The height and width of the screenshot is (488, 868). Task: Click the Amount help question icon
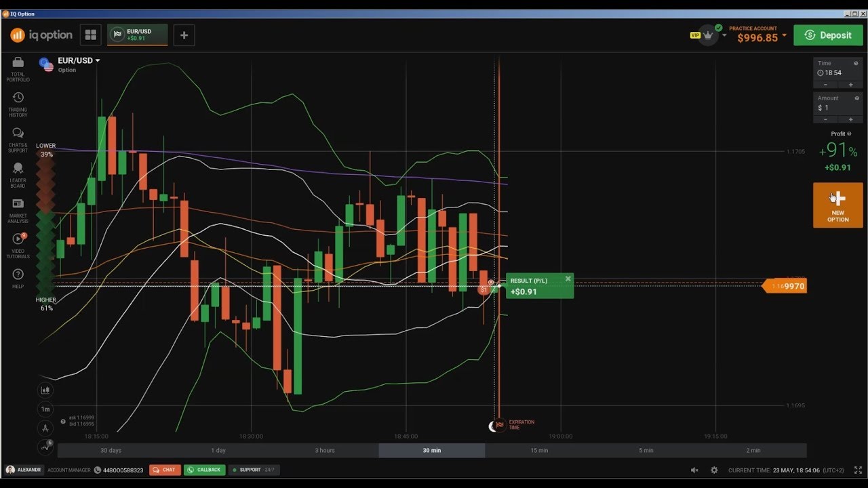point(856,98)
